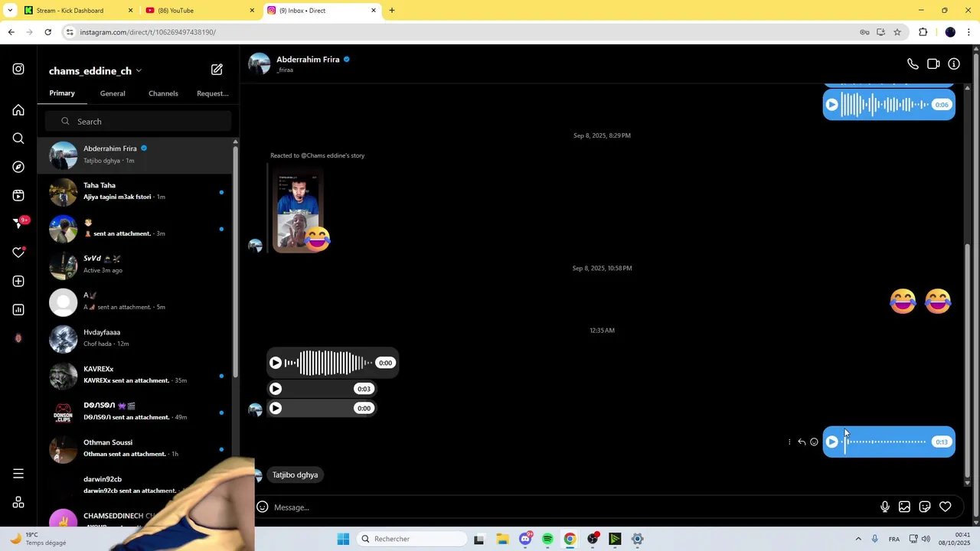Send a heart like icon
This screenshot has height=551, width=980.
click(946, 507)
